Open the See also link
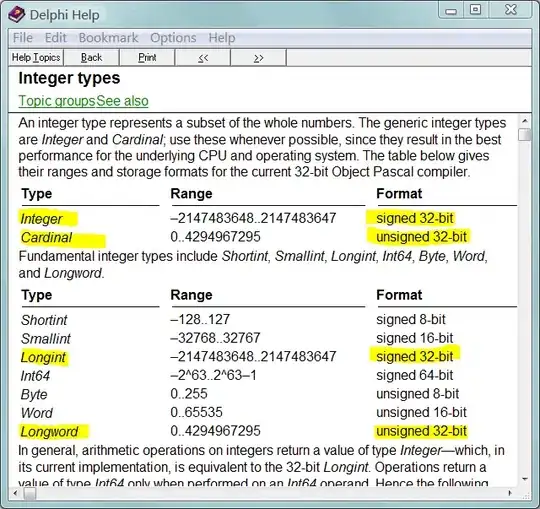The height and width of the screenshot is (509, 540). (122, 101)
